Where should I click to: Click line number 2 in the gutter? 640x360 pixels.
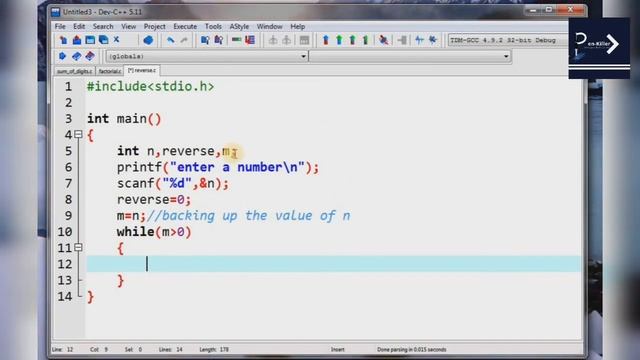(x=68, y=102)
